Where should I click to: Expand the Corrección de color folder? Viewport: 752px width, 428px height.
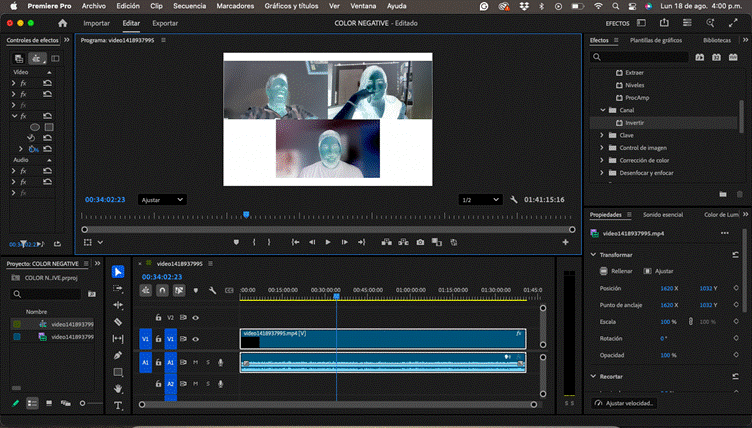(x=602, y=160)
